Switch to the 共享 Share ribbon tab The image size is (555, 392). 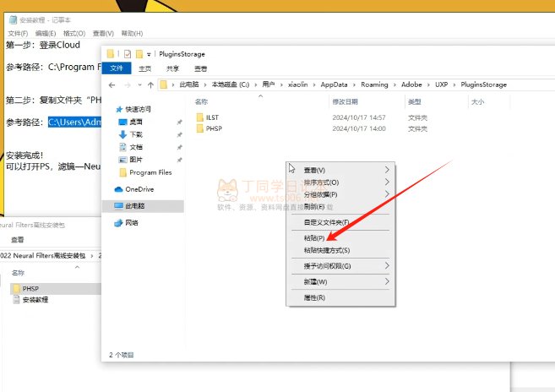point(172,68)
